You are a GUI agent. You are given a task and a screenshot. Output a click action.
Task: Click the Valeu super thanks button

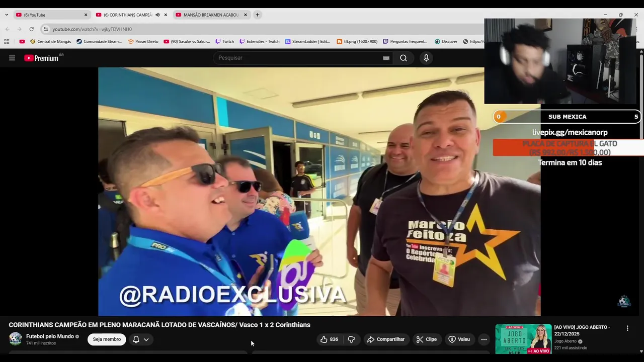[459, 339]
